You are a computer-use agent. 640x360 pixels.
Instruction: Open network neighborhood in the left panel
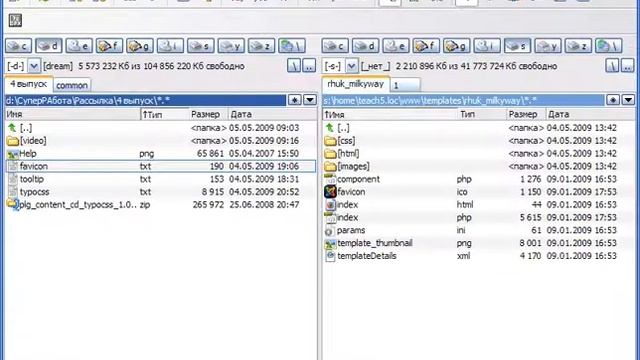click(292, 46)
